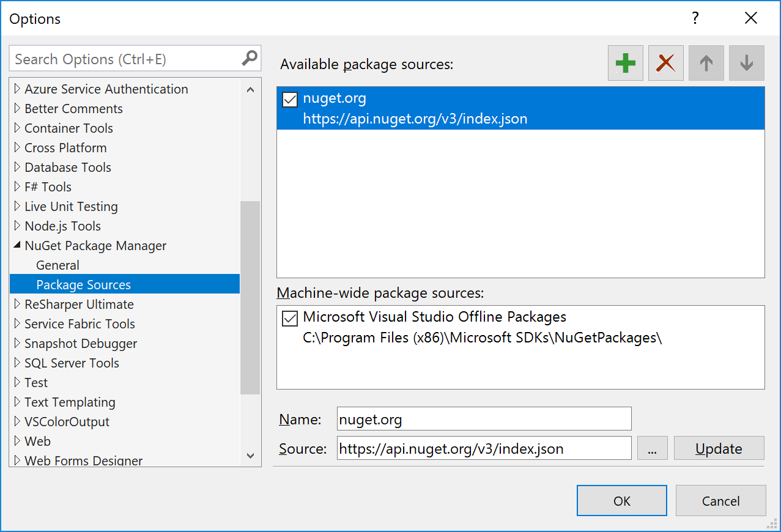Remove the selected package source with the X icon
This screenshot has height=532, width=781.
click(665, 62)
